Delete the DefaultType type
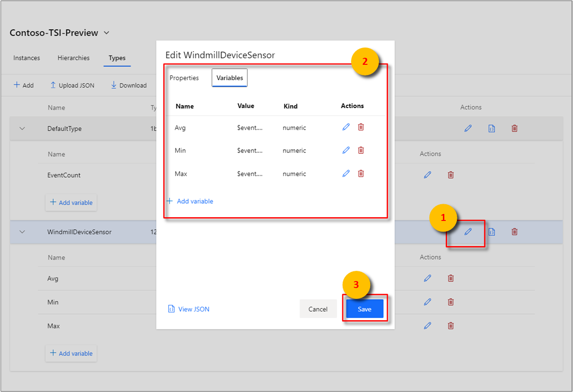This screenshot has height=392, width=573. coord(515,129)
